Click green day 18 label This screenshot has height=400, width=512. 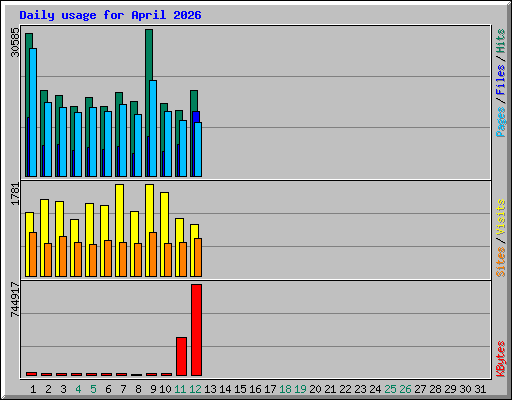[x=285, y=389]
